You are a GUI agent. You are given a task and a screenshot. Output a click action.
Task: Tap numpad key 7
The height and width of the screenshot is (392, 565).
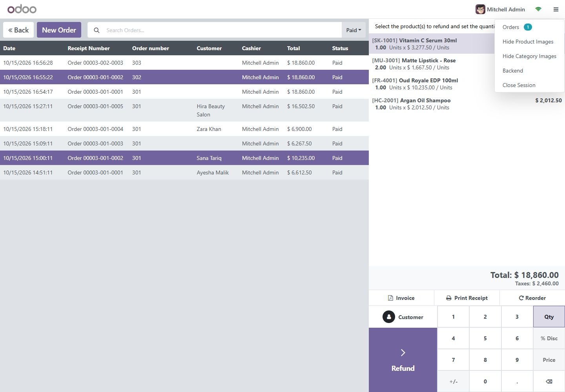(x=453, y=360)
